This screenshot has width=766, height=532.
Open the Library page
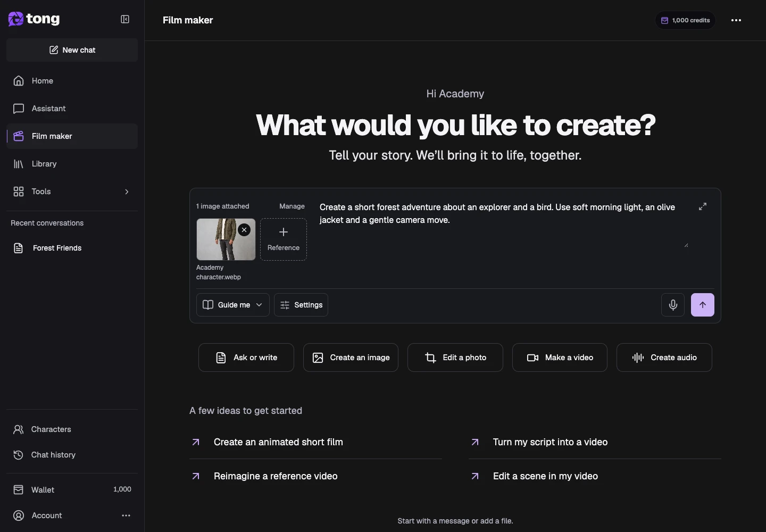(x=72, y=164)
